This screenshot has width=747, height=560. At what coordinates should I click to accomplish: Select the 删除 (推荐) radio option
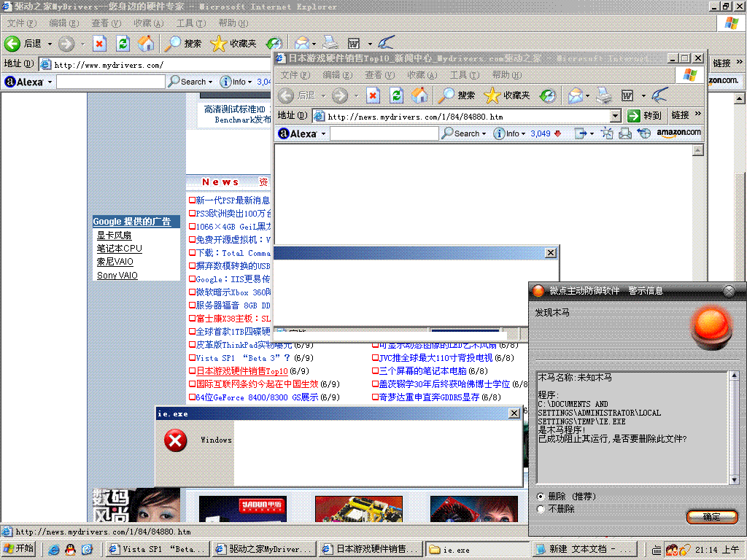pos(541,496)
